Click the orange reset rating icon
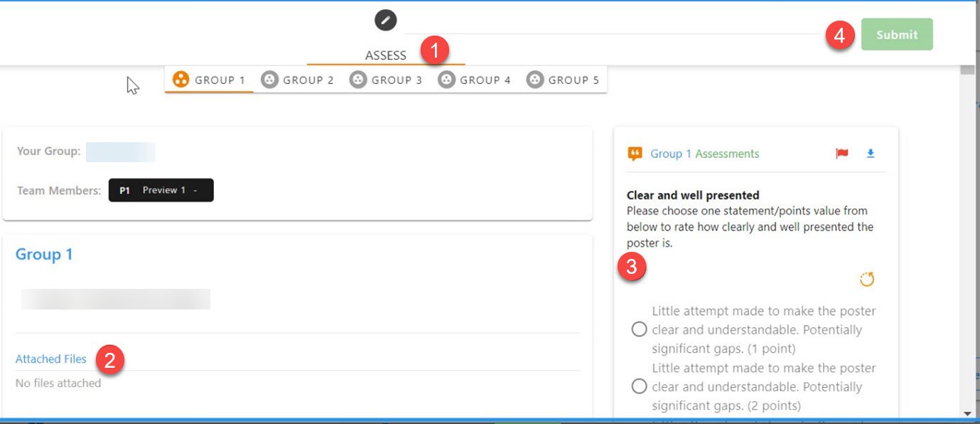980x424 pixels. click(866, 280)
